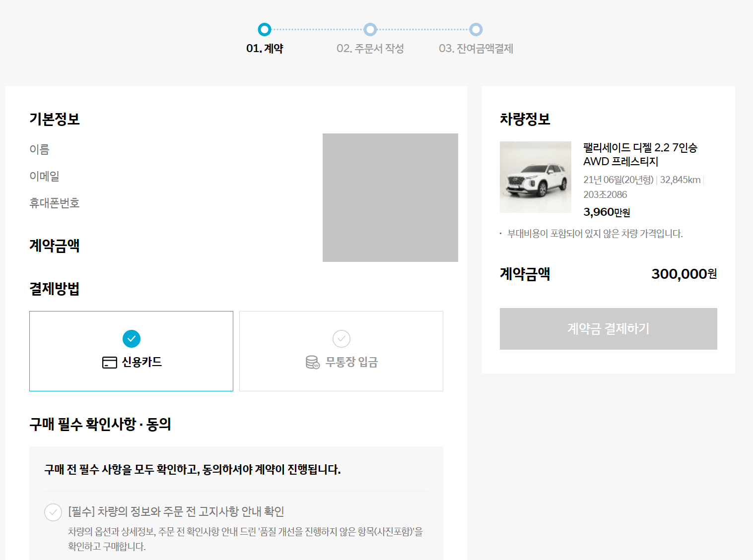The height and width of the screenshot is (560, 753).
Task: Click the white Palisade vehicle thumbnail image
Action: coord(536,177)
